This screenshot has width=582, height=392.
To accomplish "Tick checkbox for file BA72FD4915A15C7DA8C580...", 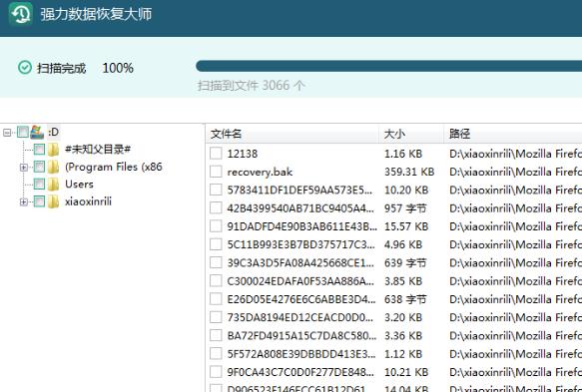I will pos(216,335).
